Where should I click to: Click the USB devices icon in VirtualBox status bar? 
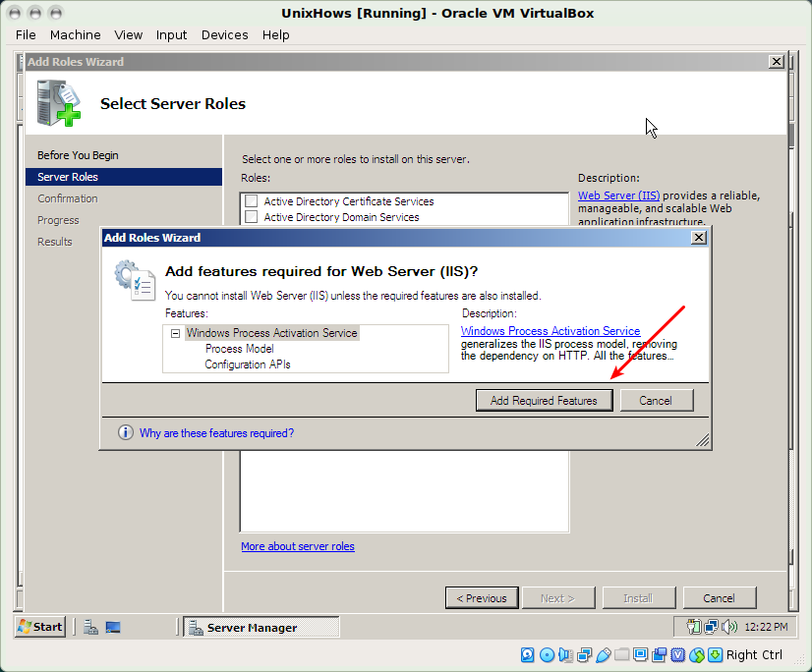click(604, 654)
